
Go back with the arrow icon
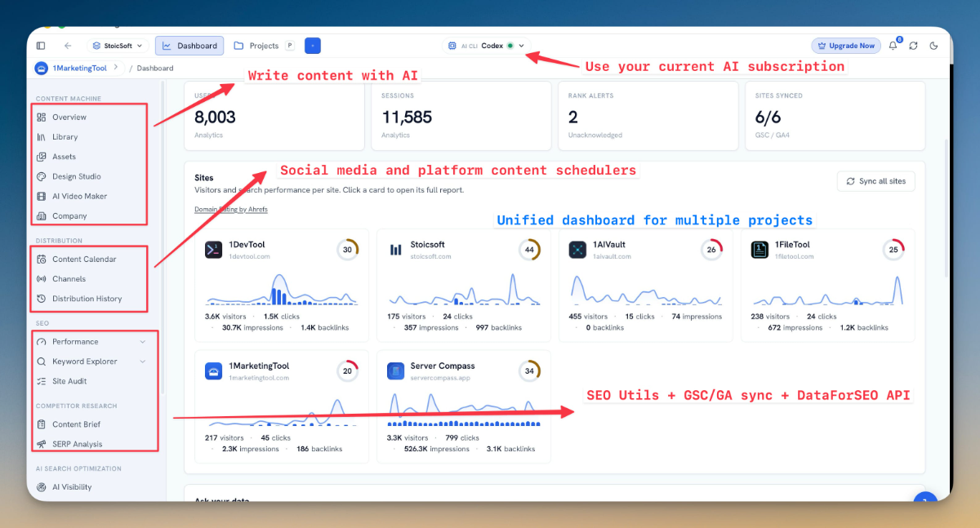pos(68,46)
